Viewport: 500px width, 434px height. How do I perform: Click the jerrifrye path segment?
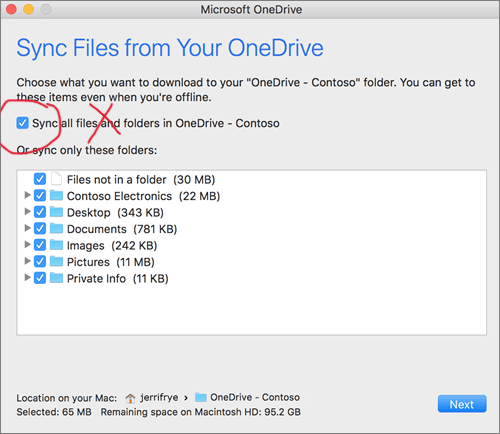click(159, 398)
